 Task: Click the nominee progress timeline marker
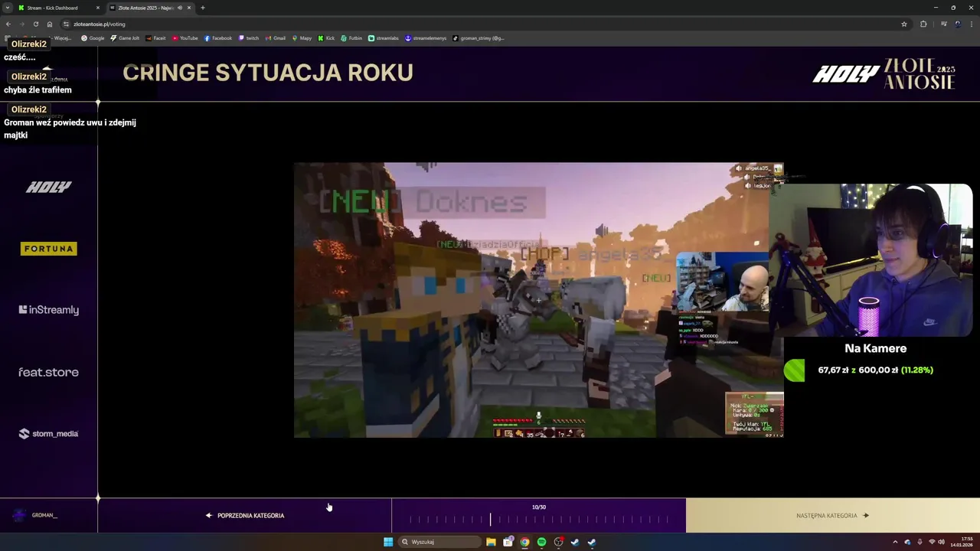491,520
